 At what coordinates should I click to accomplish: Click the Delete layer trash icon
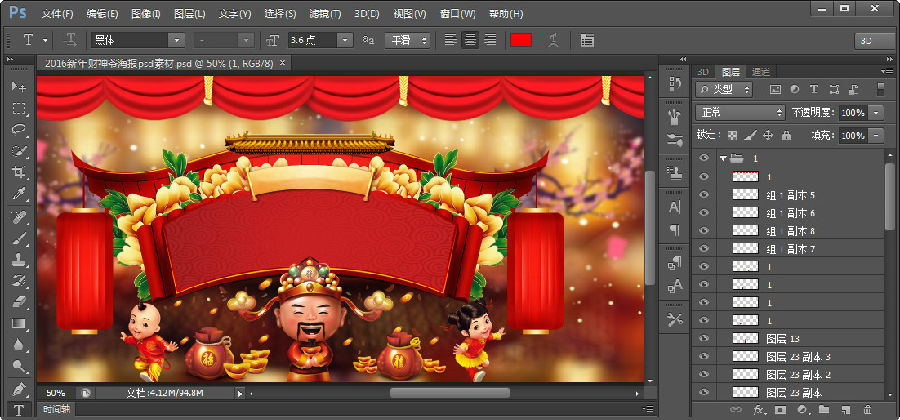pos(867,410)
